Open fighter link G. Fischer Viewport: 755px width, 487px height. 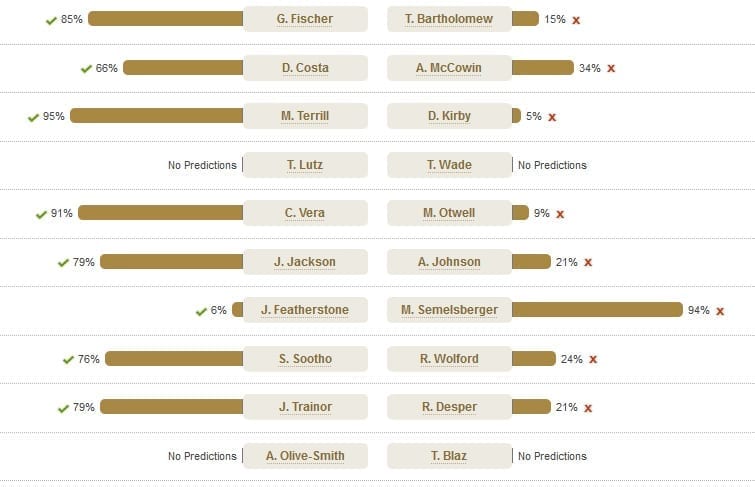click(305, 19)
